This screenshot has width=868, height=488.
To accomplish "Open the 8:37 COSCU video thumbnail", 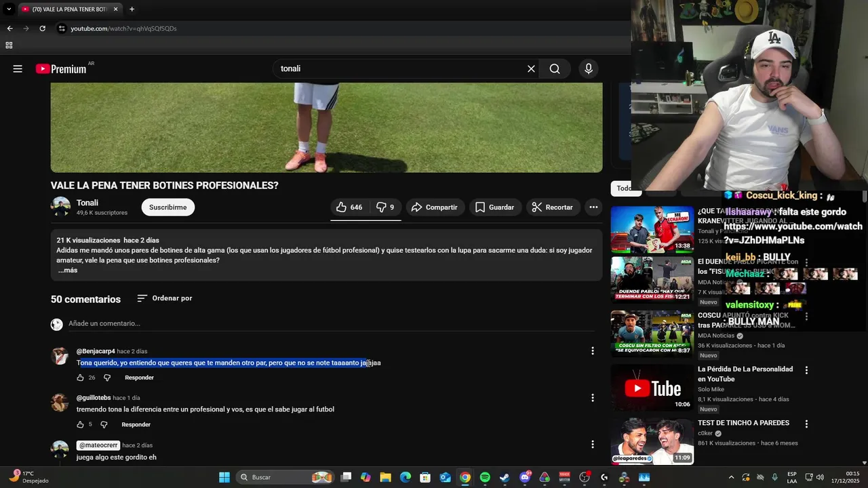I will [652, 333].
